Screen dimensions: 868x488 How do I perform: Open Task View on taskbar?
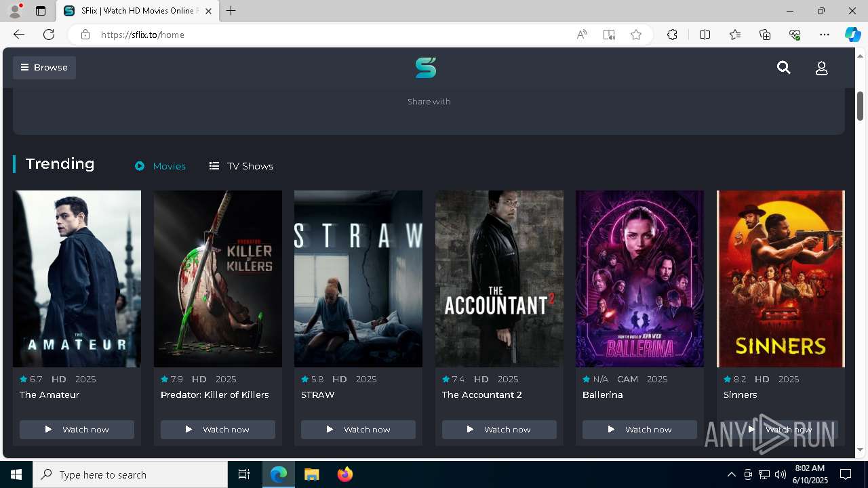pos(244,474)
